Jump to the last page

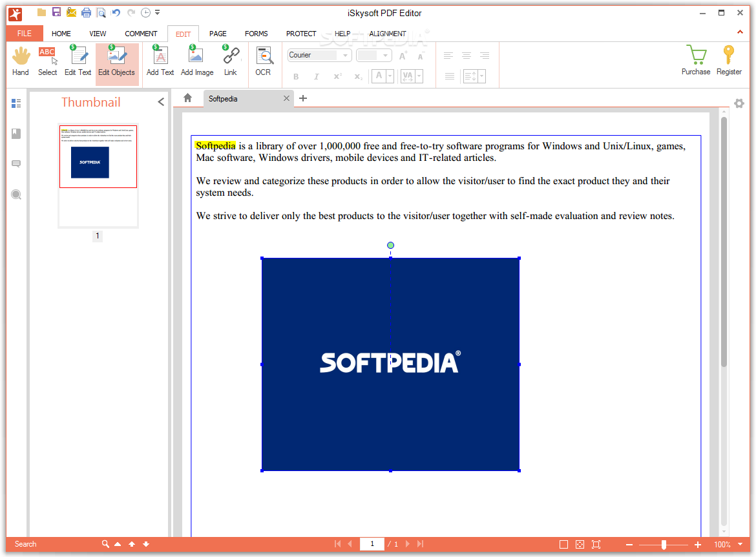point(421,544)
